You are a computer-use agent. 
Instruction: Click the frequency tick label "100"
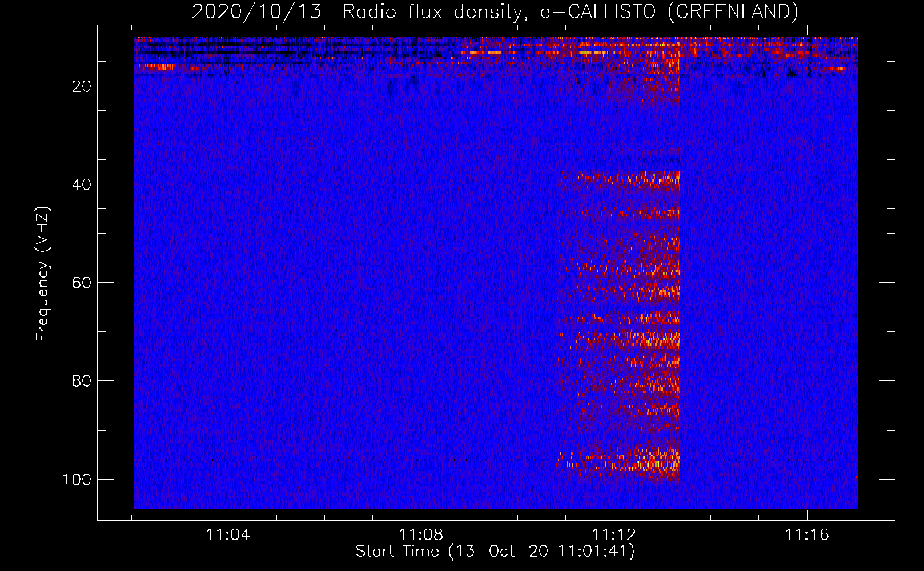pos(77,479)
